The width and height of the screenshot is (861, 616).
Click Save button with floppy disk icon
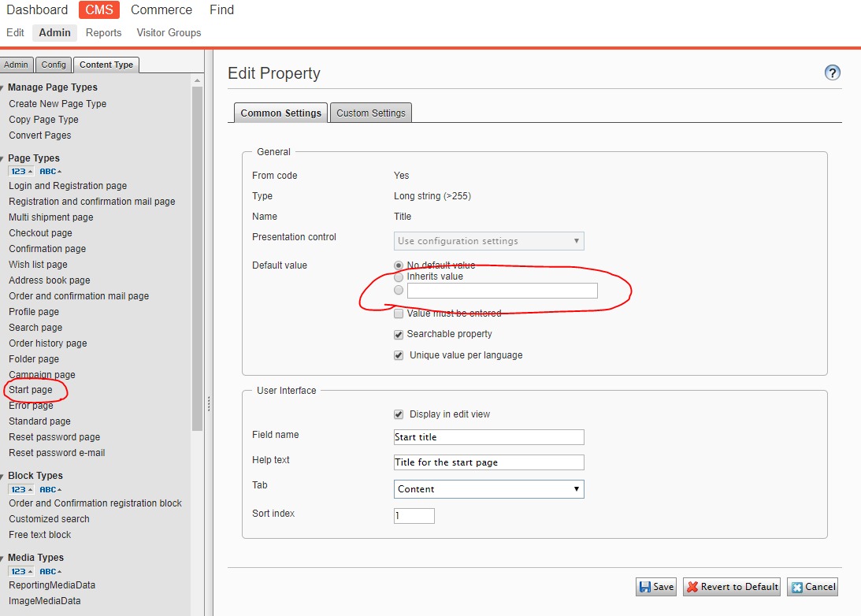(656, 587)
